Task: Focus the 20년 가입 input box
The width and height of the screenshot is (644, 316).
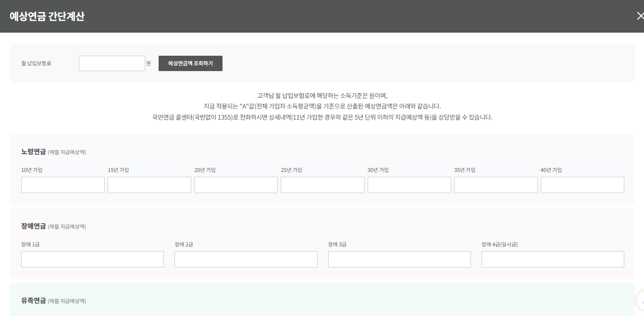Action: click(x=235, y=184)
